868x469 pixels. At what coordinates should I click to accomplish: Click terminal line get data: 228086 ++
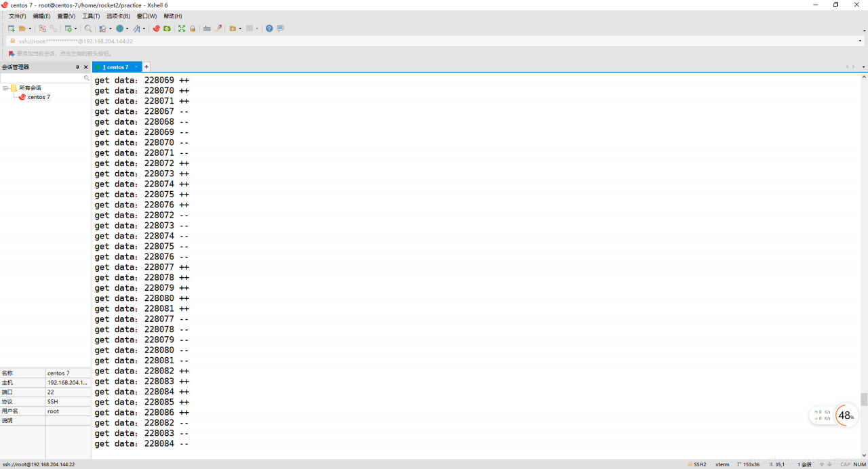pyautogui.click(x=142, y=412)
